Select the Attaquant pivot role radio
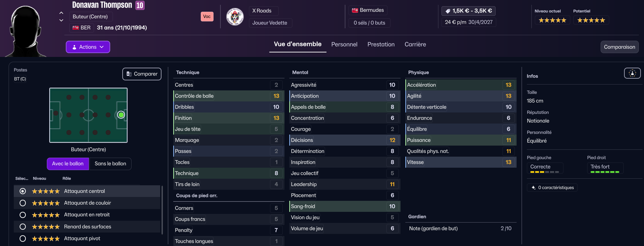The width and height of the screenshot is (644, 246). tap(23, 238)
